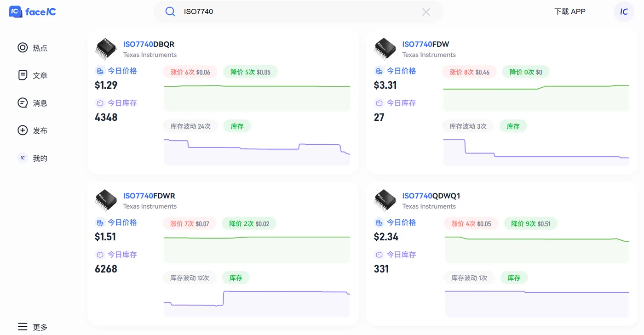Select the 库存波动 3次 tag
644x335 pixels.
pyautogui.click(x=468, y=126)
